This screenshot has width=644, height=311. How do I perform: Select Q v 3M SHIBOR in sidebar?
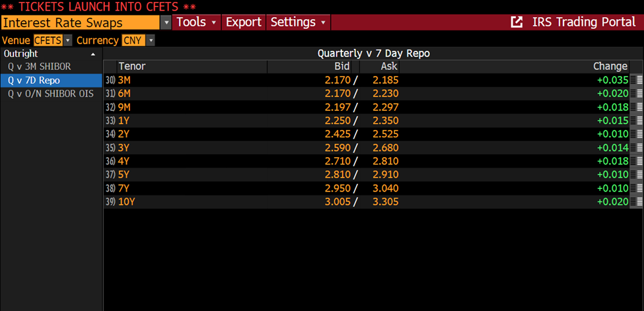[39, 67]
